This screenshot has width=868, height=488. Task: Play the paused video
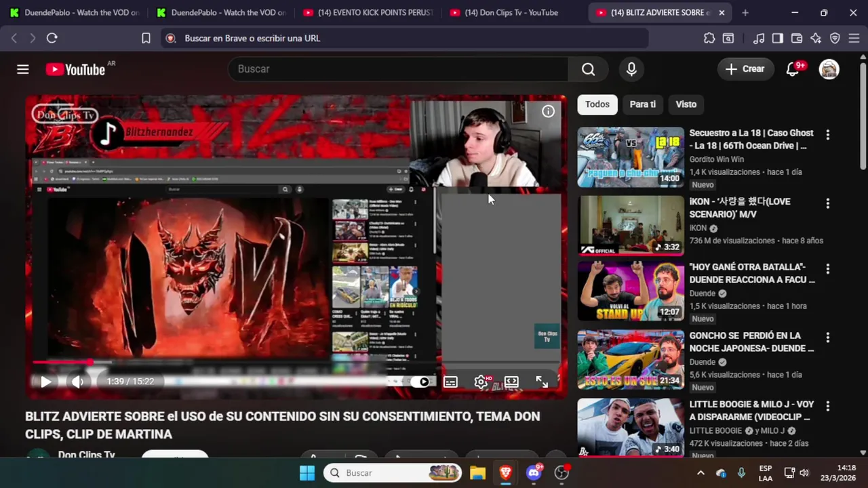[45, 382]
